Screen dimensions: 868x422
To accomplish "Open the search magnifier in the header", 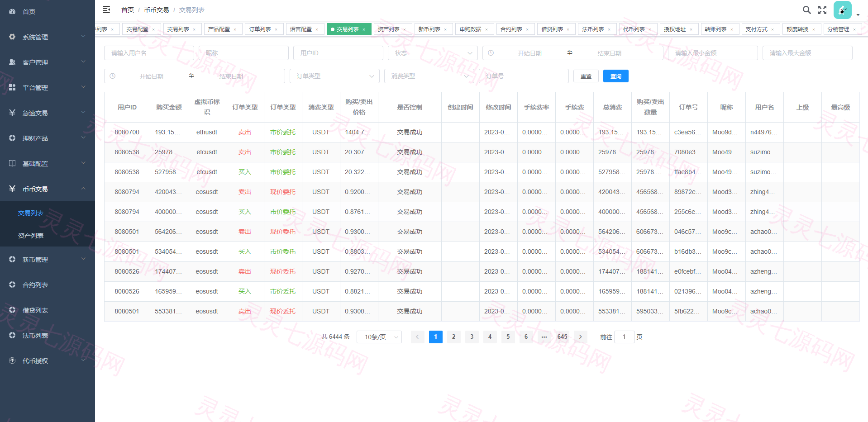I will (x=806, y=10).
